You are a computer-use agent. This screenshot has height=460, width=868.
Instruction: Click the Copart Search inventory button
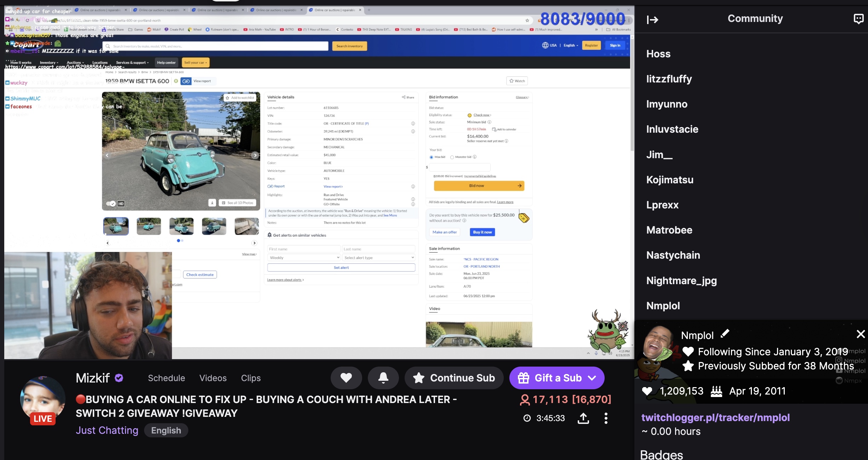(x=349, y=46)
